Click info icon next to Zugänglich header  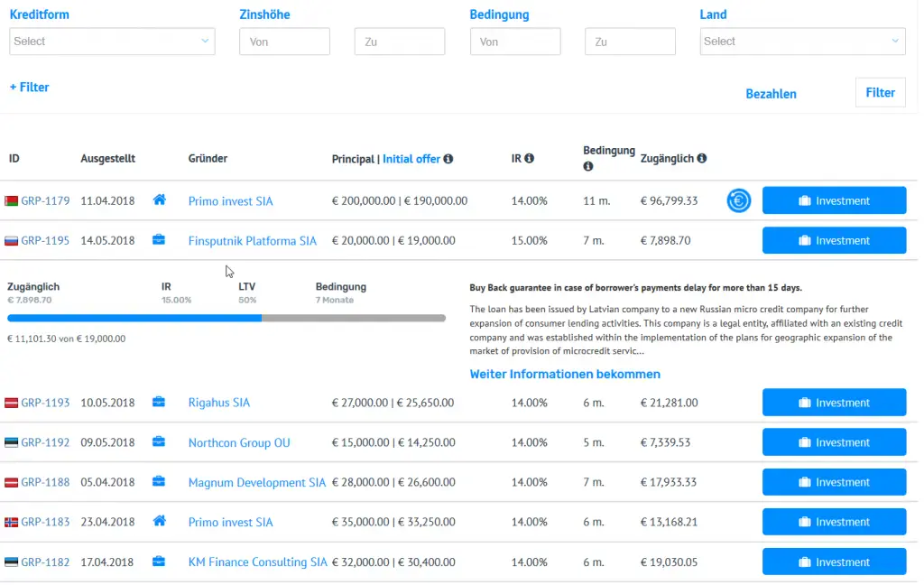[702, 158]
